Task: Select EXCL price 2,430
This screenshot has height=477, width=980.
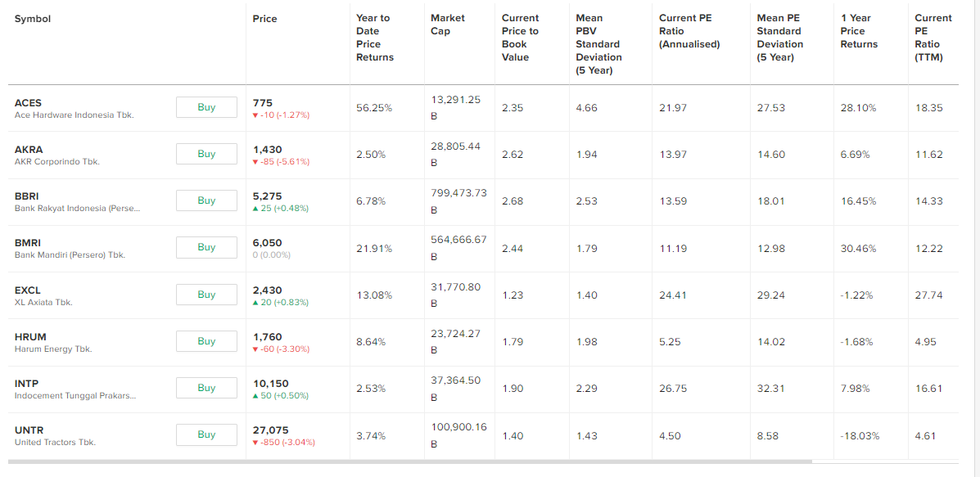Action: click(267, 290)
